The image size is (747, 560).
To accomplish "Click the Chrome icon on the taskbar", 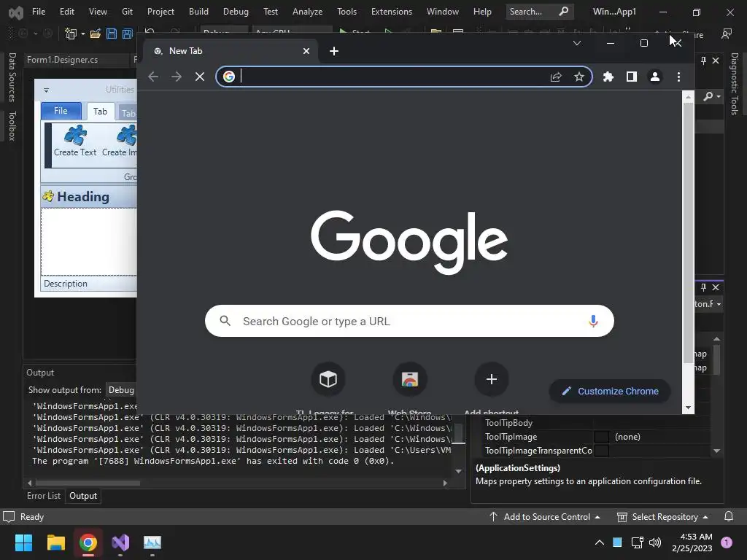I will 88,542.
